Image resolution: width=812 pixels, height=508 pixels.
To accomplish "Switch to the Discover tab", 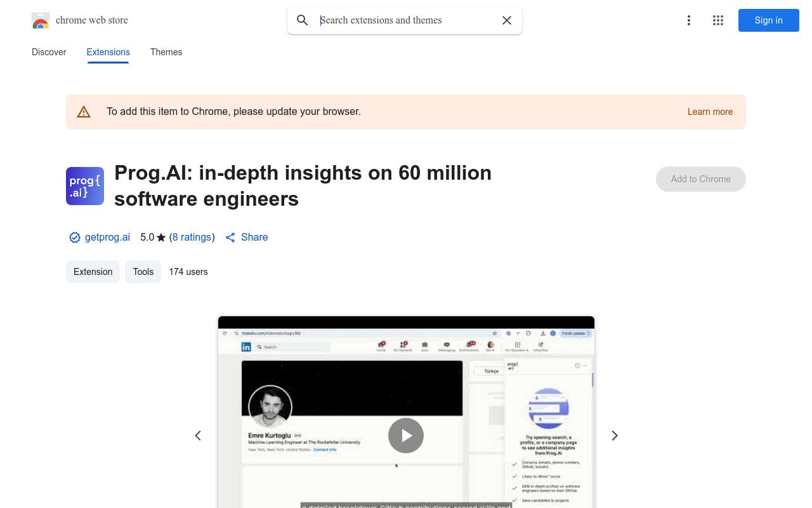I will click(x=49, y=52).
